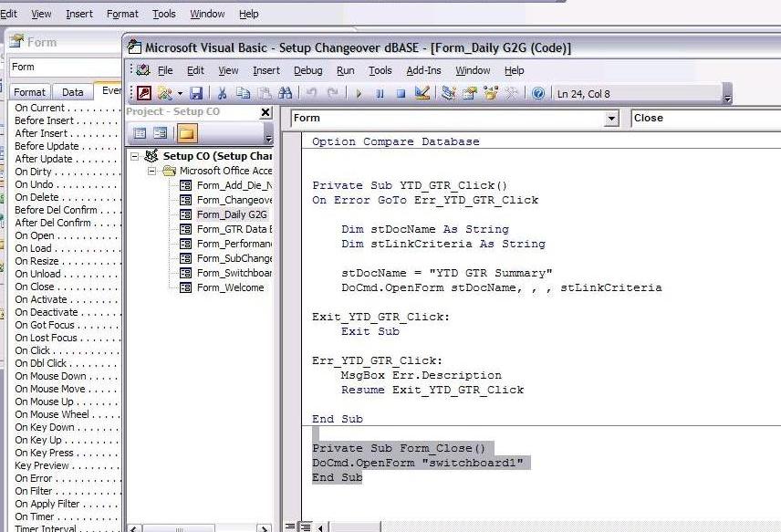Open the Properties Window icon
The width and height of the screenshot is (781, 532).
click(469, 93)
